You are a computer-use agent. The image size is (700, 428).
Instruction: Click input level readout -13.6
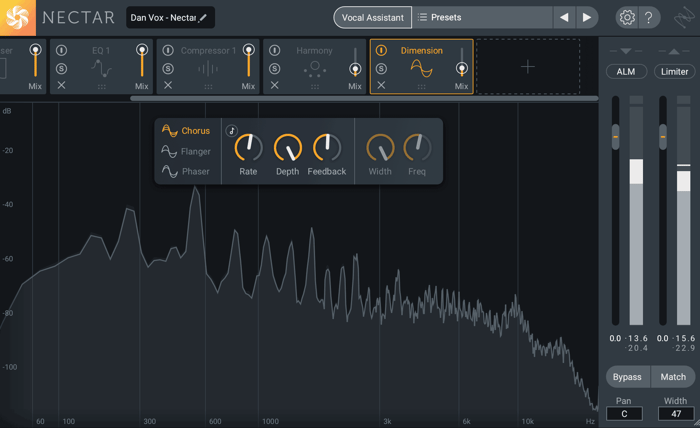coord(636,338)
